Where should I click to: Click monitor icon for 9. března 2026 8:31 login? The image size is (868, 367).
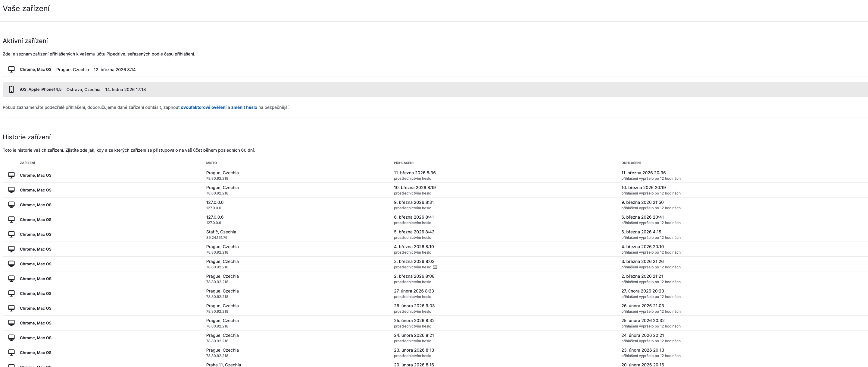tap(11, 205)
